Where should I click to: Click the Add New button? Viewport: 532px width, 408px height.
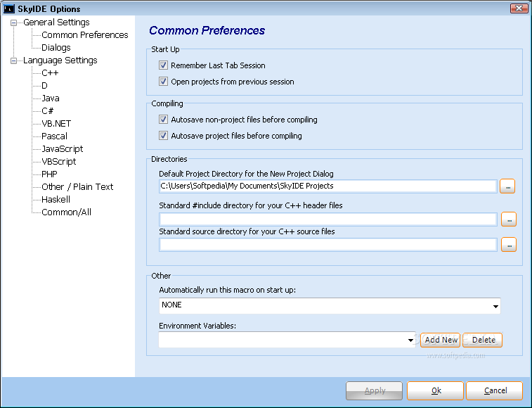pyautogui.click(x=441, y=340)
